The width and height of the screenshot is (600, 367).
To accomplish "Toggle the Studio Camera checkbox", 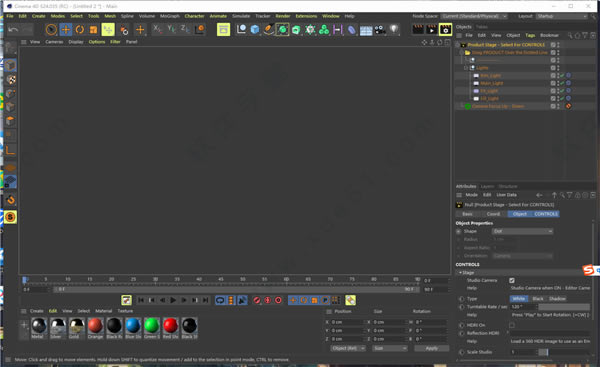I will (512, 281).
